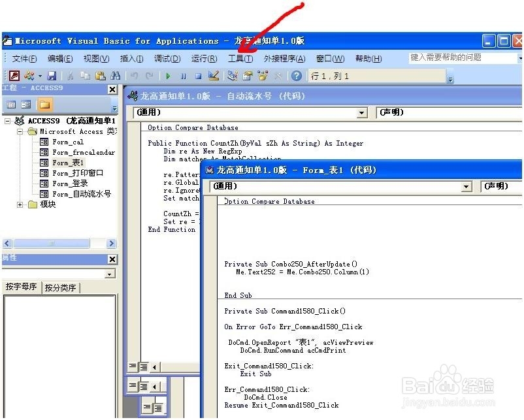Click the Toolbox wrench icon

pyautogui.click(x=278, y=76)
